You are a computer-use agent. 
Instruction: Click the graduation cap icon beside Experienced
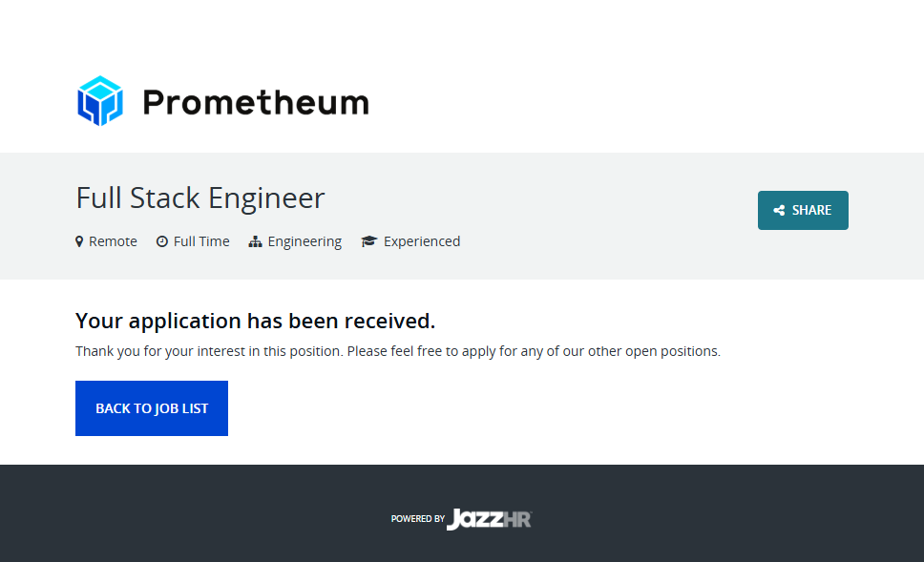(368, 241)
